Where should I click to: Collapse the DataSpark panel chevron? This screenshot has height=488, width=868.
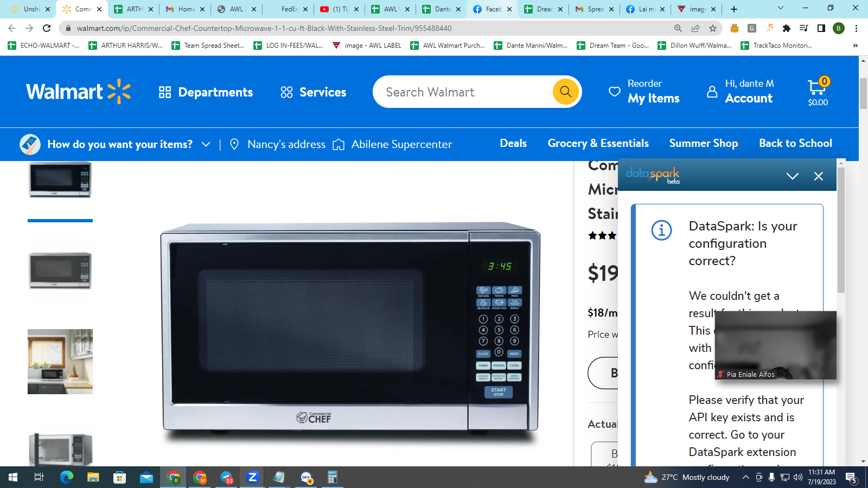pyautogui.click(x=793, y=176)
